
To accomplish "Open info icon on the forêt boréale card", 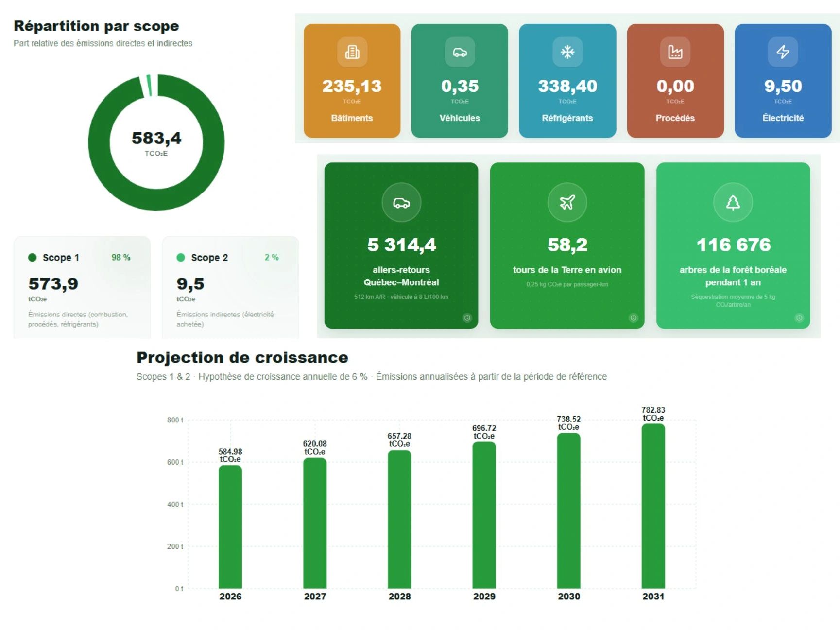I will [x=799, y=318].
